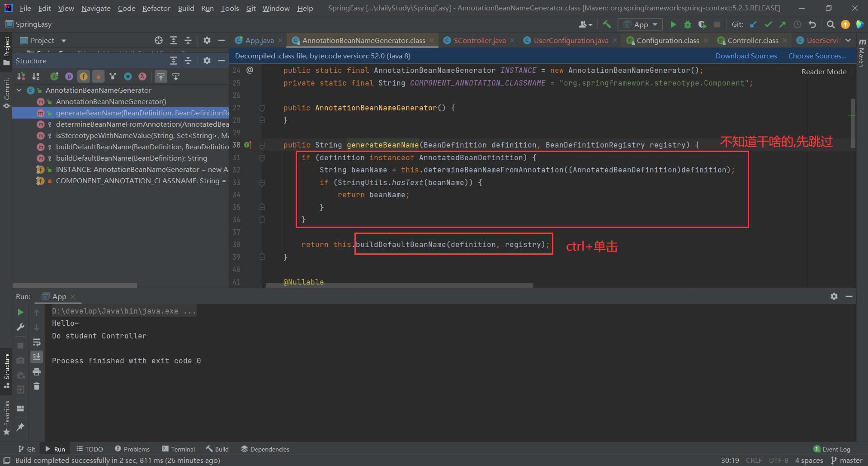This screenshot has height=466, width=868.
Task: Open Problems tool window
Action: tap(132, 449)
